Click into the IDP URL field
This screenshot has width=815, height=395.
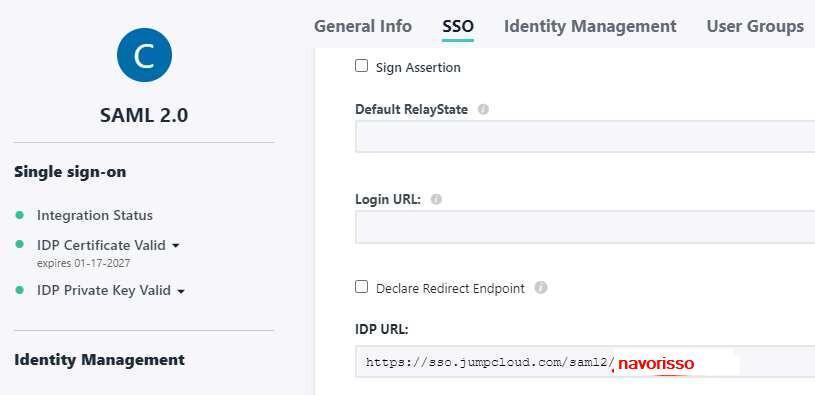click(x=585, y=362)
